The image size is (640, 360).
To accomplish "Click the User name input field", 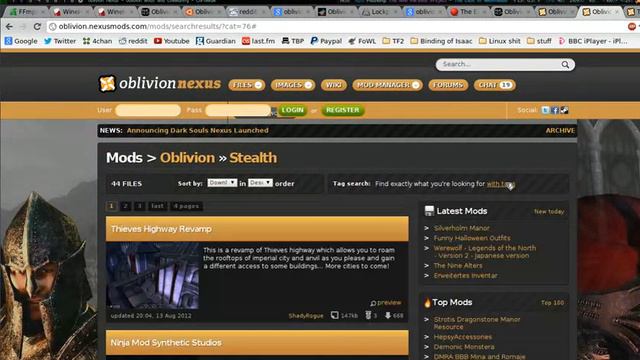I will coord(148,110).
